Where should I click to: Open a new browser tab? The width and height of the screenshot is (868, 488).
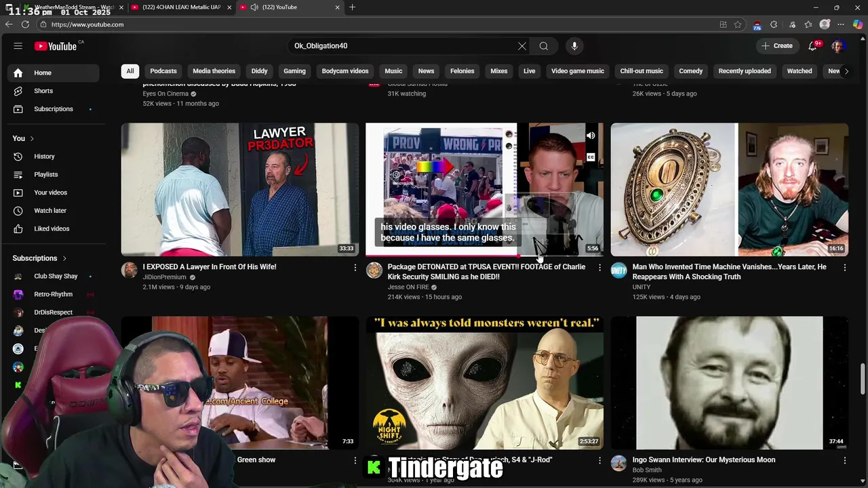pos(352,7)
